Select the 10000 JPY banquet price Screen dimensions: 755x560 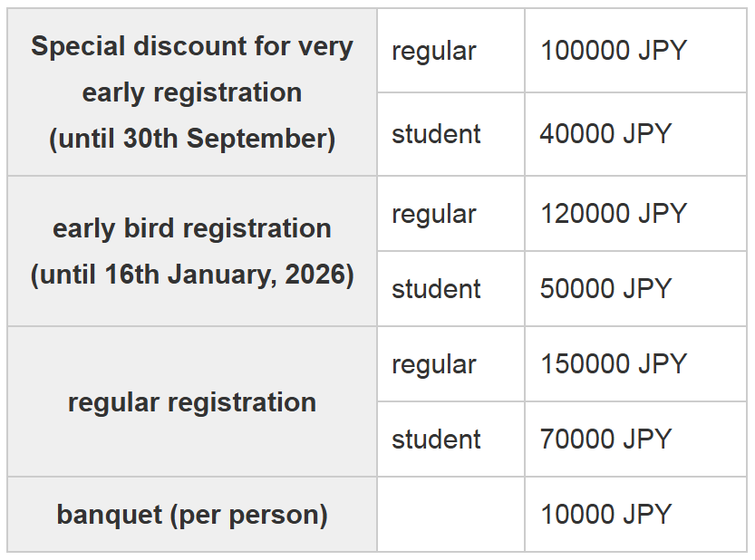point(605,515)
